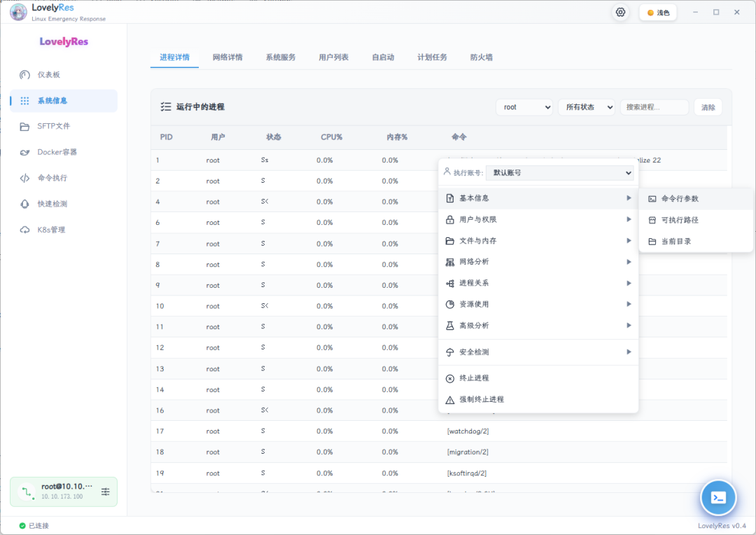Open the floating terminal button

[718, 497]
